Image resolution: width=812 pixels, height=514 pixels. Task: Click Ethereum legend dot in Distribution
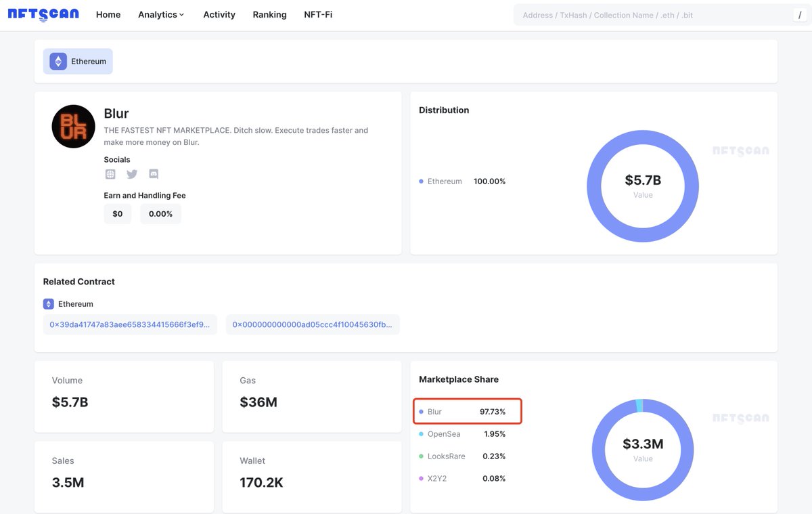coord(421,181)
